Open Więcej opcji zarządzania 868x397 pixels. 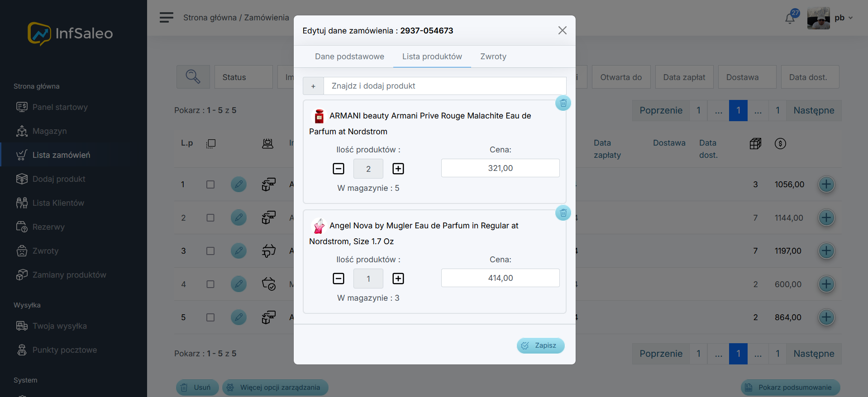coord(275,388)
